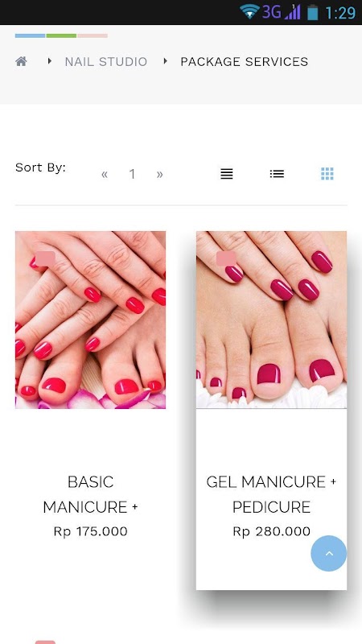Select page number 1
The height and width of the screenshot is (644, 362).
pos(132,174)
